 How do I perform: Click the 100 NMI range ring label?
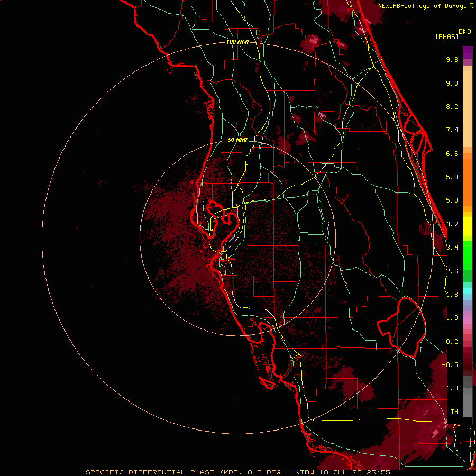(237, 42)
